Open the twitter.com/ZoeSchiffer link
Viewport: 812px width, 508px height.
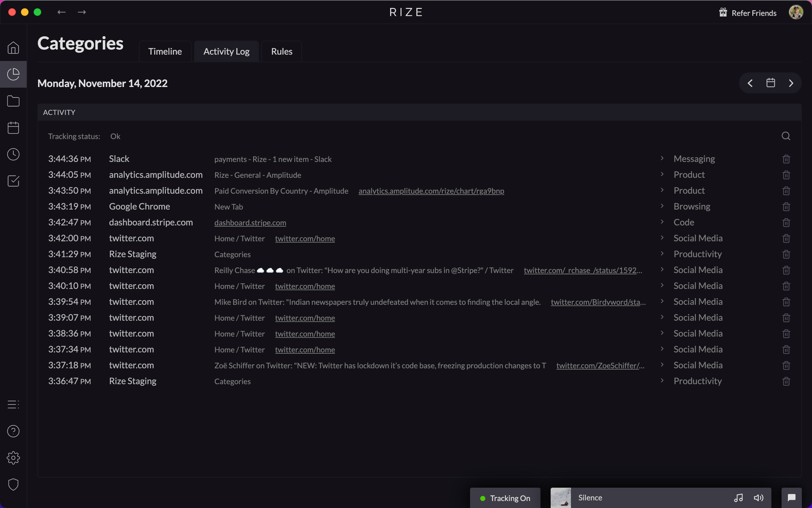[x=600, y=365]
